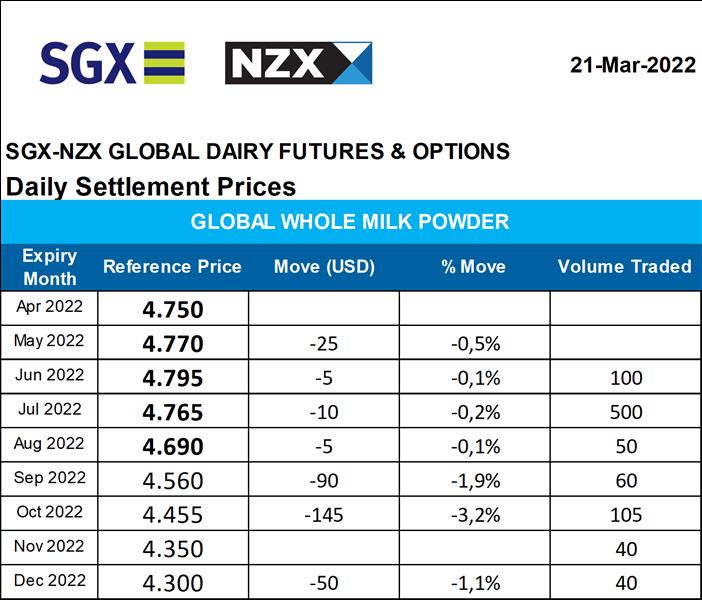Click the Dec 2022 reference price 4.300
This screenshot has width=702, height=600.
pyautogui.click(x=173, y=583)
